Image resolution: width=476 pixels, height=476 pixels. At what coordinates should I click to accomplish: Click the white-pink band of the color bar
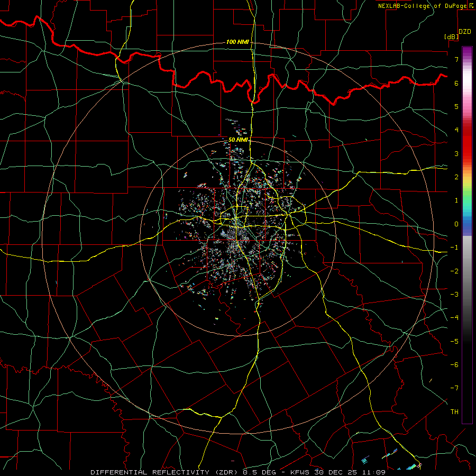467,88
